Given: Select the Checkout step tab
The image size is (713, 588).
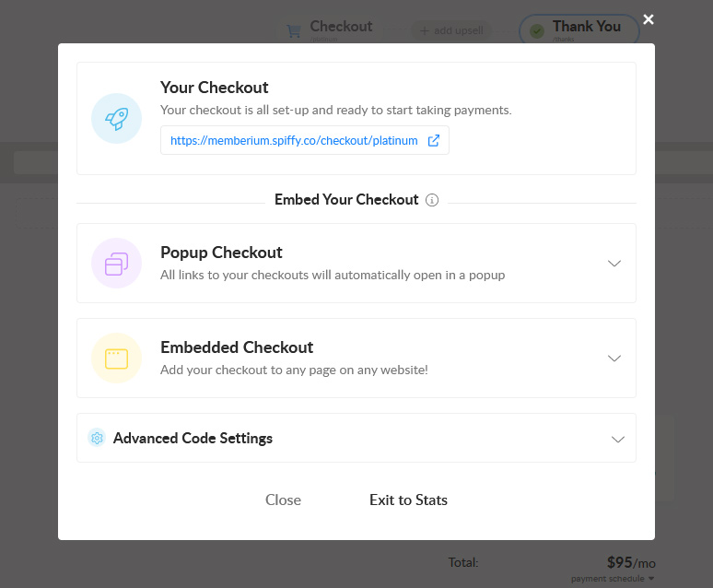Looking at the screenshot, I should (329, 30).
